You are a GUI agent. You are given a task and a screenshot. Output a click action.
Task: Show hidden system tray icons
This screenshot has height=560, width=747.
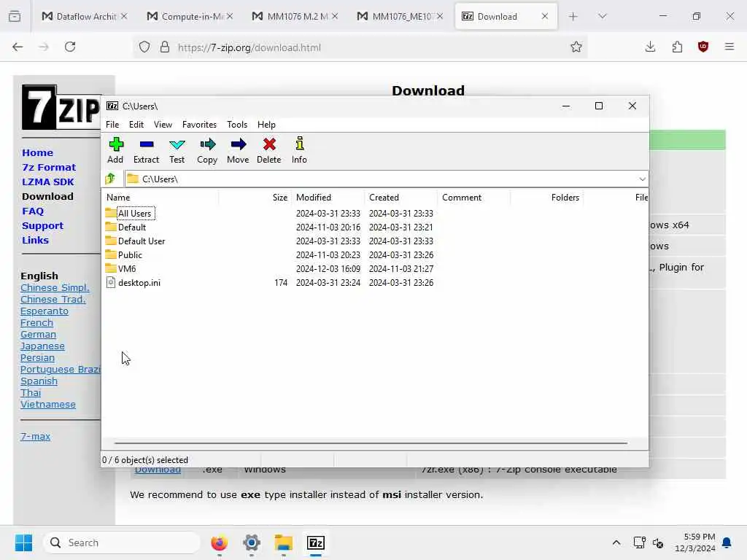pyautogui.click(x=616, y=542)
